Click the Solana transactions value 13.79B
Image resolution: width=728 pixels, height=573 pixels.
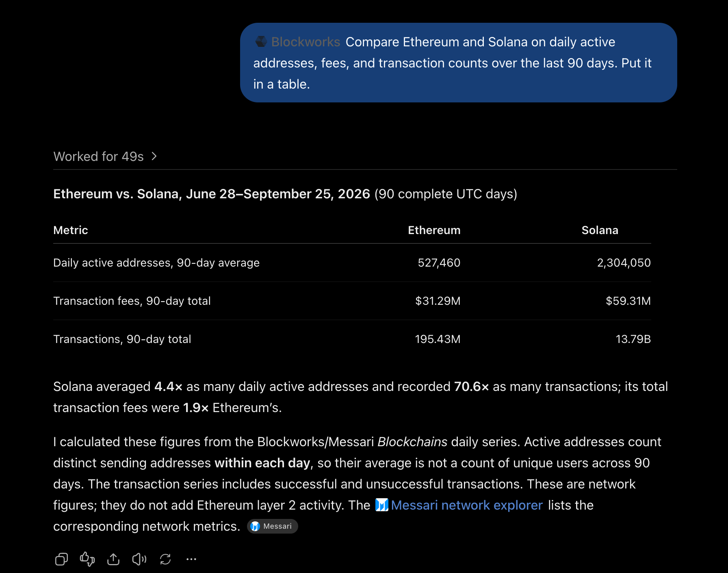point(633,339)
